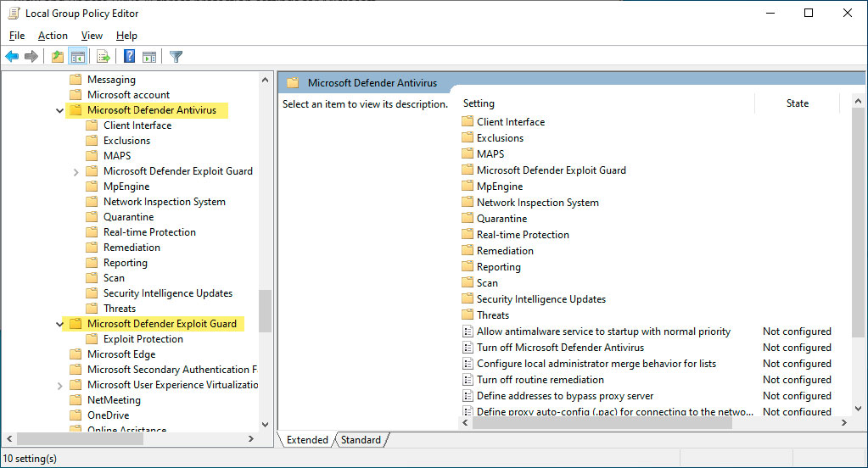Select Quarantine in the tree pane
Viewport: 868px width, 468px height.
(x=128, y=217)
